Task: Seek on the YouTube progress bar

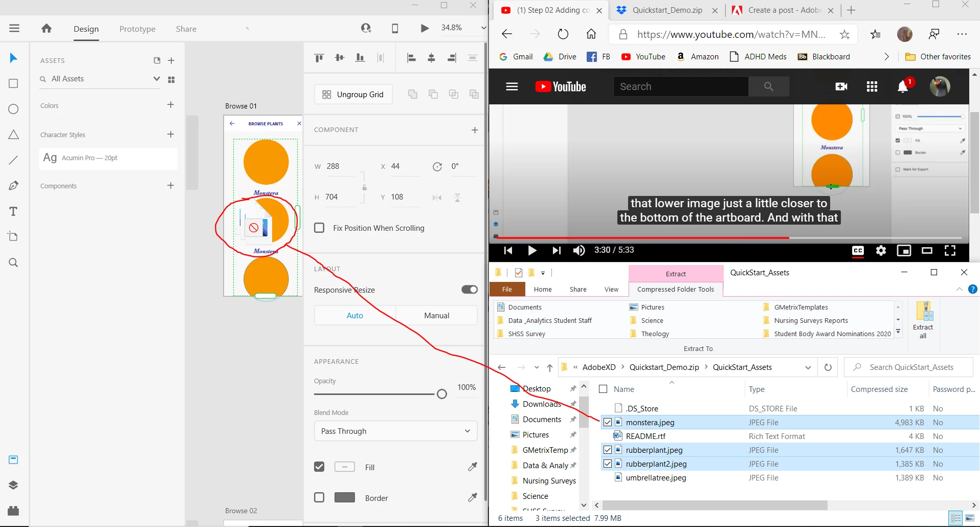Action: pyautogui.click(x=728, y=237)
